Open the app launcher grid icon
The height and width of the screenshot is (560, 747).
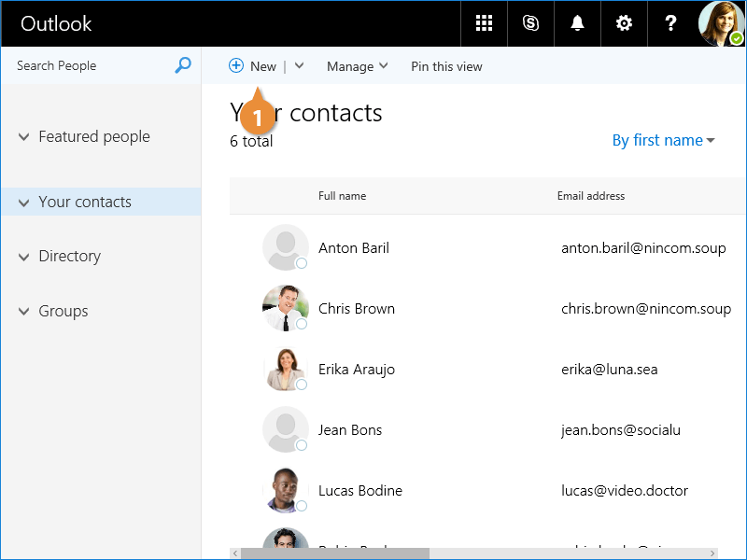point(484,23)
